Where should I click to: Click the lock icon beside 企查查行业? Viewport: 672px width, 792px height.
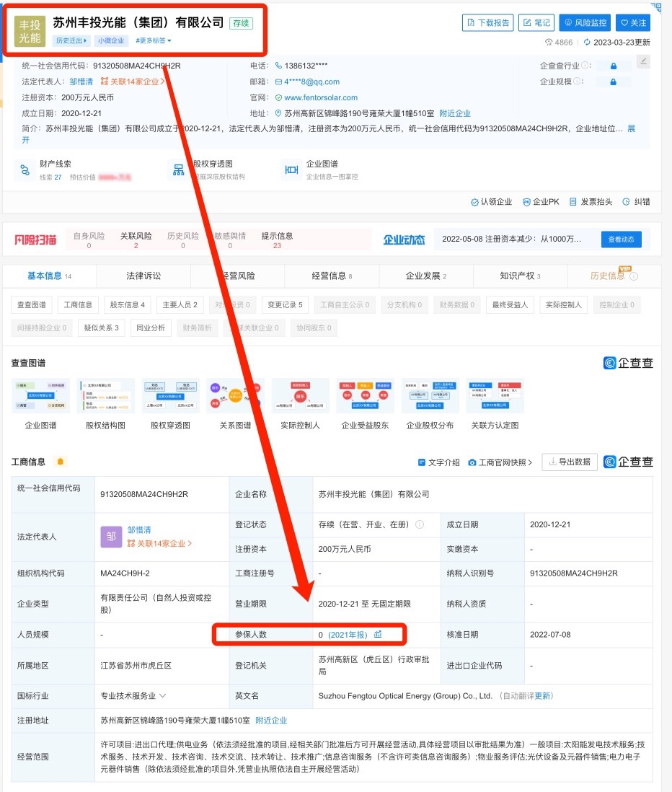coord(614,66)
